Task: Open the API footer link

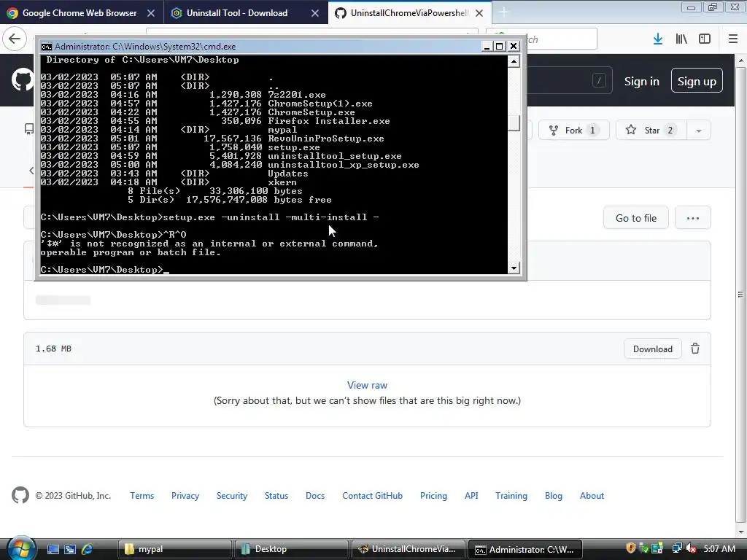Action: (471, 496)
